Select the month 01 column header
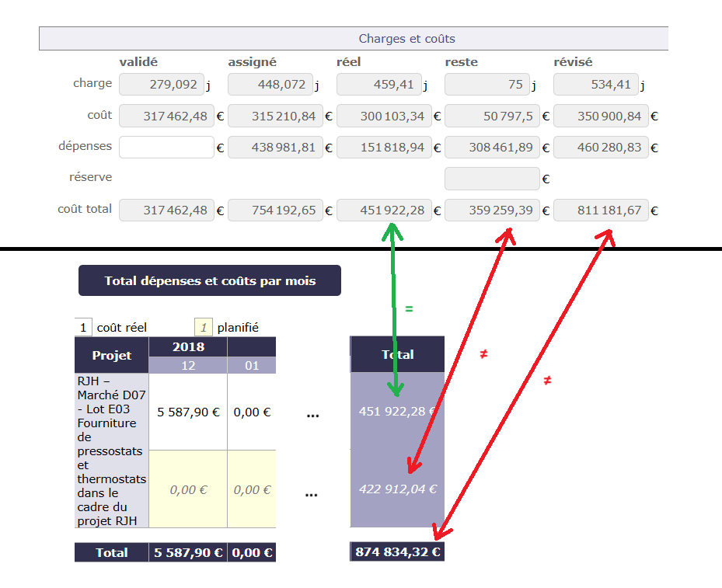The image size is (722, 588). click(252, 365)
